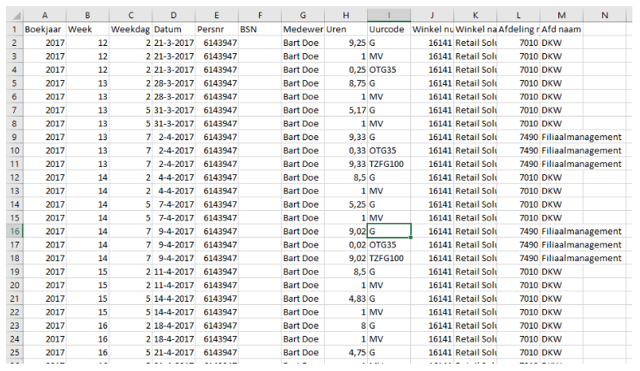Click Persnr 6143947 in row 12
Viewport: 640px width, 371px height.
click(x=217, y=177)
